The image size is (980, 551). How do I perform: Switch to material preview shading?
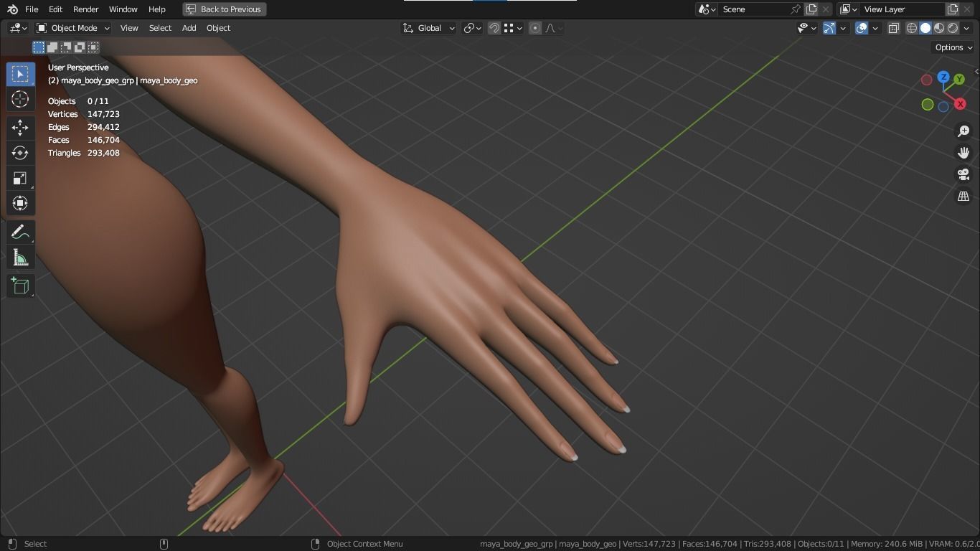coord(939,28)
